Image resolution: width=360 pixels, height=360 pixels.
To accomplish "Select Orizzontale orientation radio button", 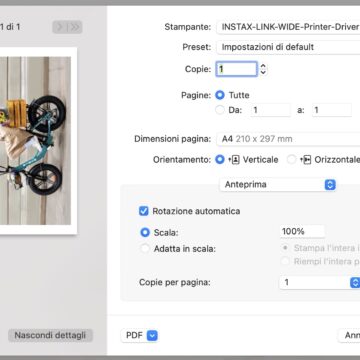I will (292, 160).
